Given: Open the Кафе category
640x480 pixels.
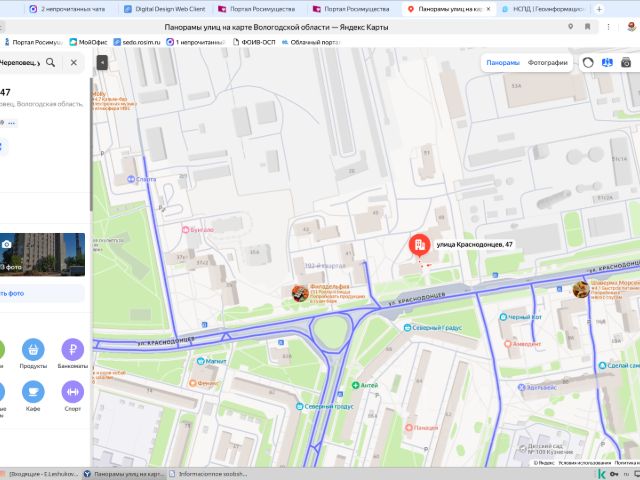Looking at the screenshot, I should pyautogui.click(x=33, y=396).
